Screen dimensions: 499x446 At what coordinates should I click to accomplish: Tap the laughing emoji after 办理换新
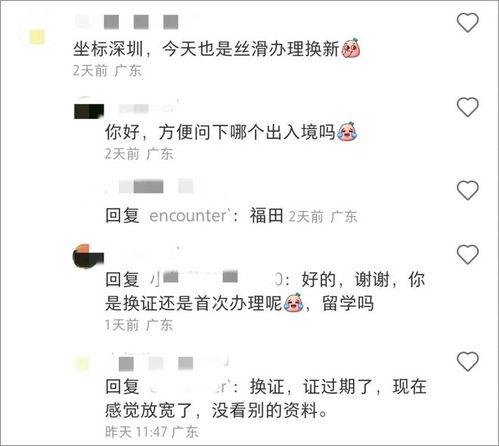[x=350, y=48]
